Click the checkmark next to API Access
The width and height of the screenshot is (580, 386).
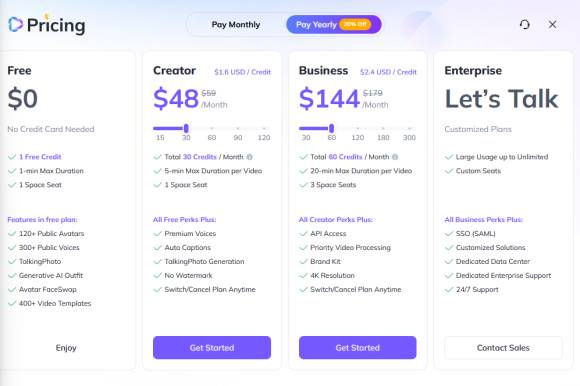(x=303, y=234)
